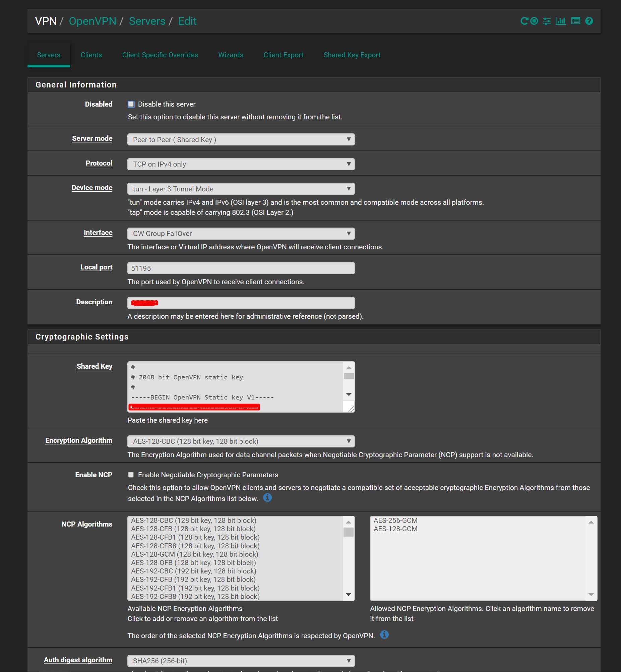Expand the Auth digest algorithm dropdown
The height and width of the screenshot is (672, 621).
click(241, 661)
